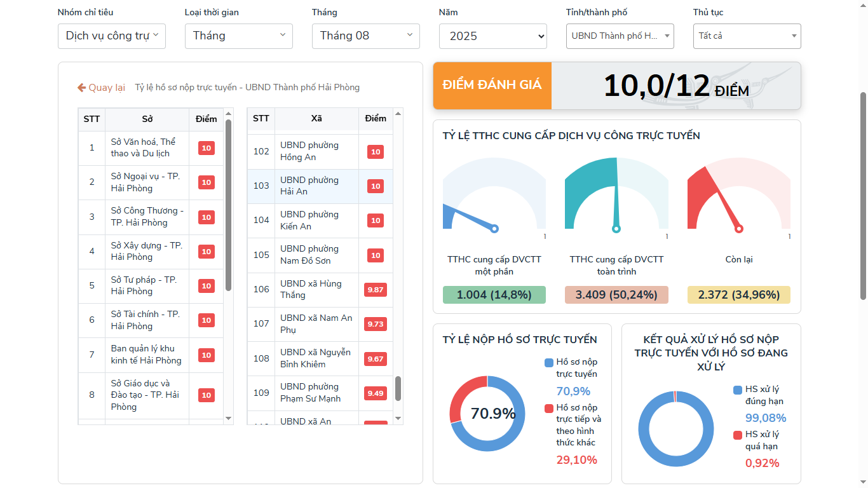Open Sở Công Thương - TP. Hải Phòng entry
The image size is (868, 488).
tap(147, 217)
